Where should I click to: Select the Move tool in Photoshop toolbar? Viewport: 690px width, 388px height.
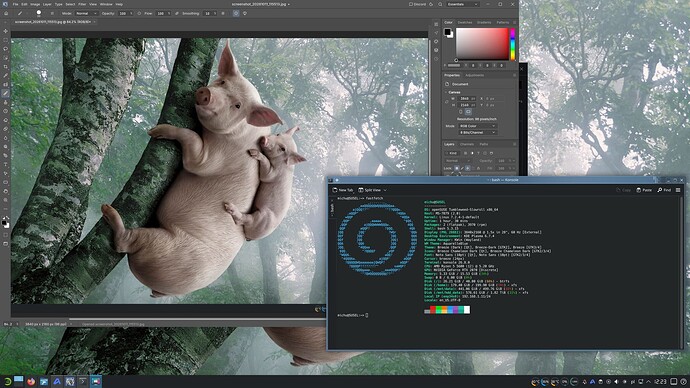(x=6, y=31)
